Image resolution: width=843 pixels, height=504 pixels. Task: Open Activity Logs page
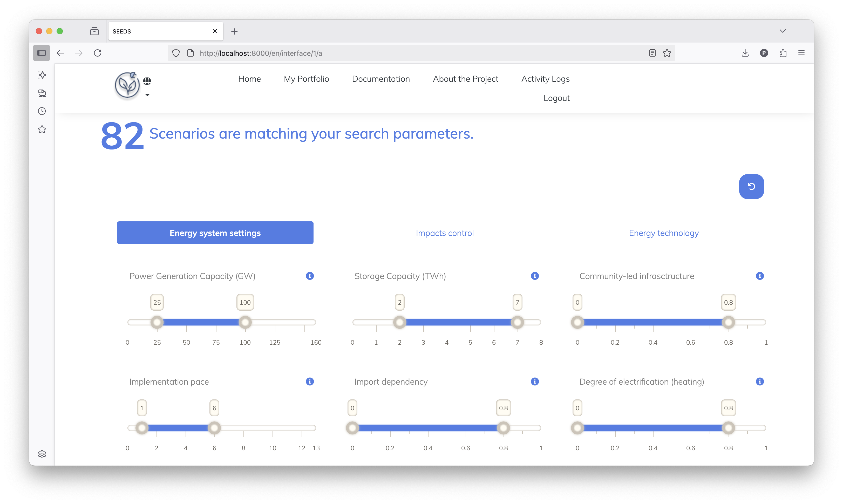point(545,79)
